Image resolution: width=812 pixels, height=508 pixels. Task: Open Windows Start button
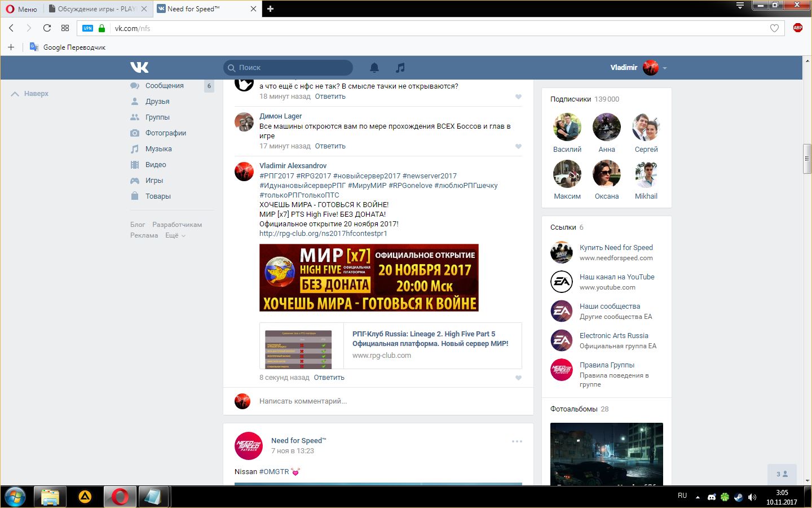[15, 497]
